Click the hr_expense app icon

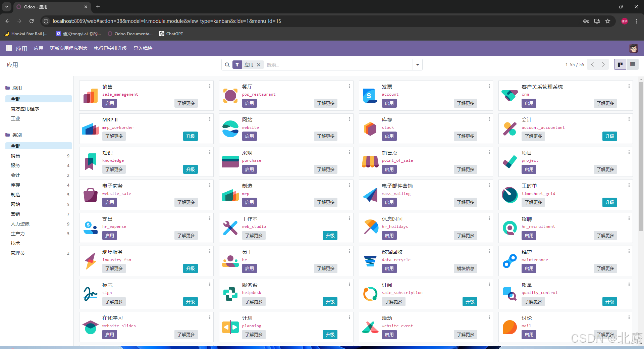91,228
